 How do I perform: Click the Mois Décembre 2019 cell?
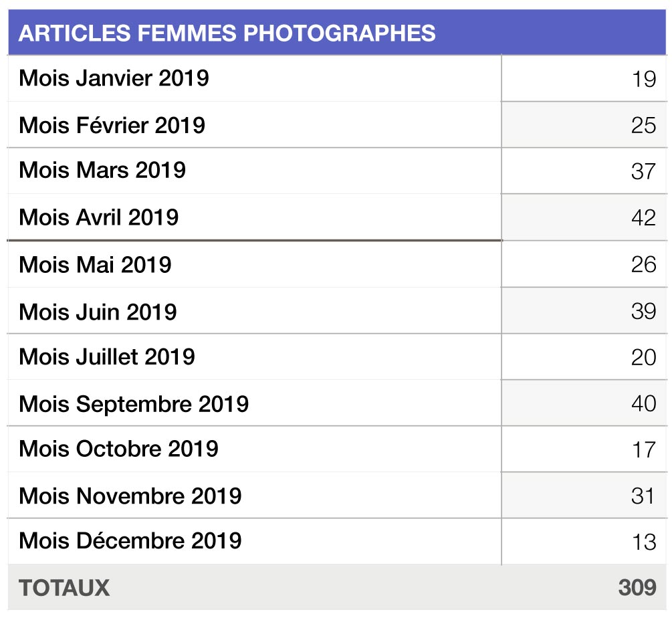255,541
